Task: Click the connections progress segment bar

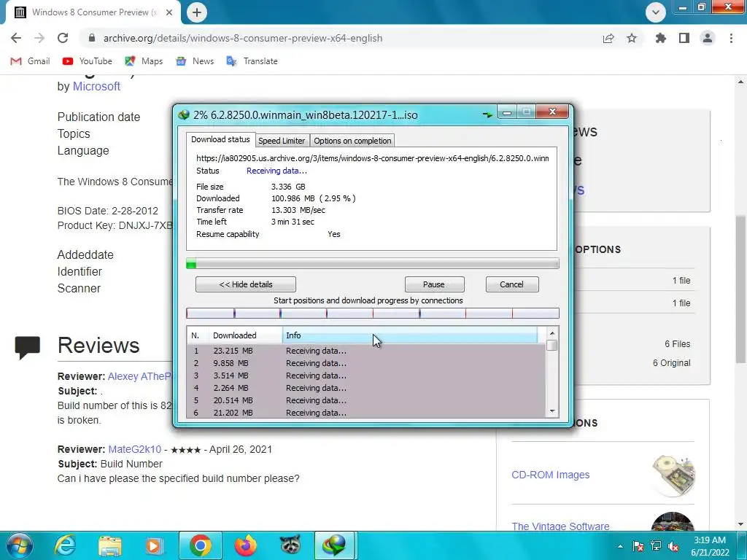Action: coord(373,313)
